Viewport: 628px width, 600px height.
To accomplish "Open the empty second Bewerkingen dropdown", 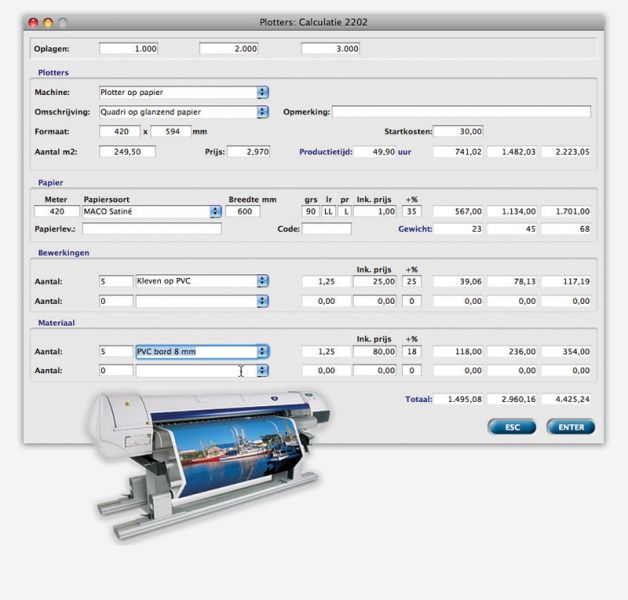I will [202, 301].
